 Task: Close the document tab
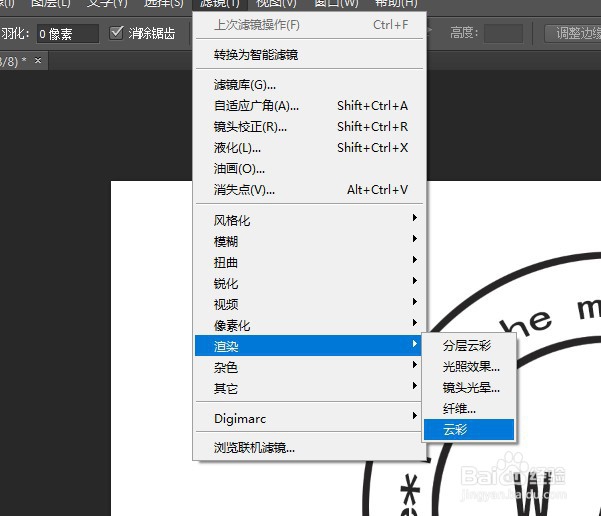(38, 61)
